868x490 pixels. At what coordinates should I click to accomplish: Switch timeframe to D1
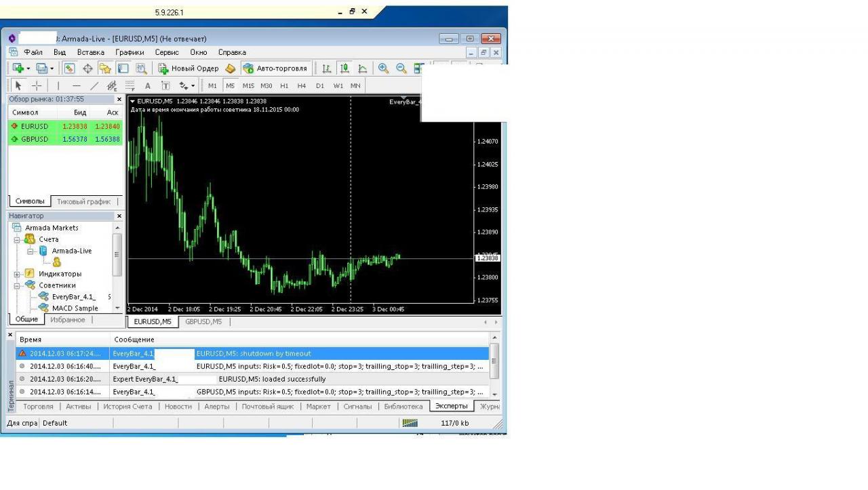pyautogui.click(x=320, y=86)
